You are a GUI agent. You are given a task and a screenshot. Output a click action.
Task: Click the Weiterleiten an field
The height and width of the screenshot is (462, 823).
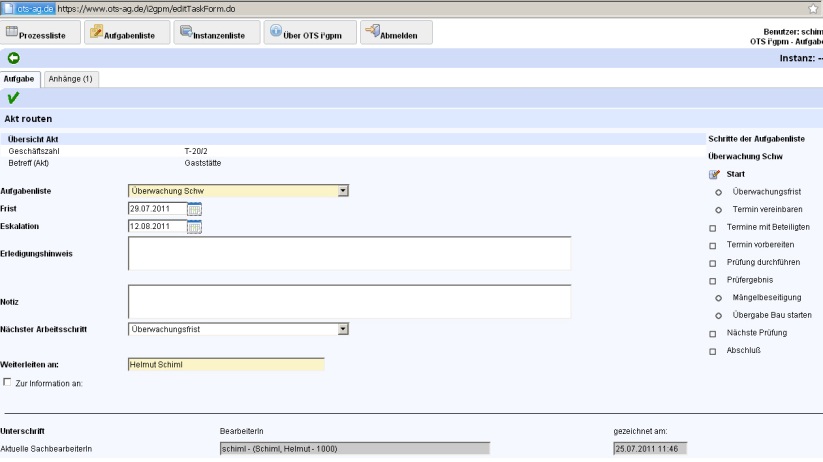[x=226, y=365]
